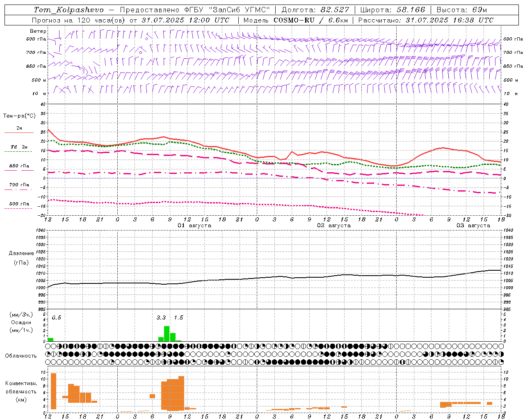Click the 700 гПа temperature legend entry
This screenshot has width=525, height=420.
point(19,185)
